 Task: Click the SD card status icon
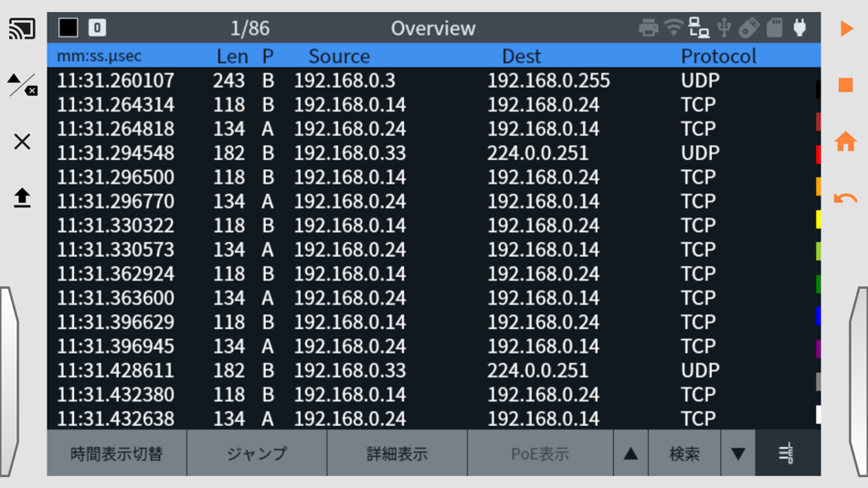[x=775, y=27]
